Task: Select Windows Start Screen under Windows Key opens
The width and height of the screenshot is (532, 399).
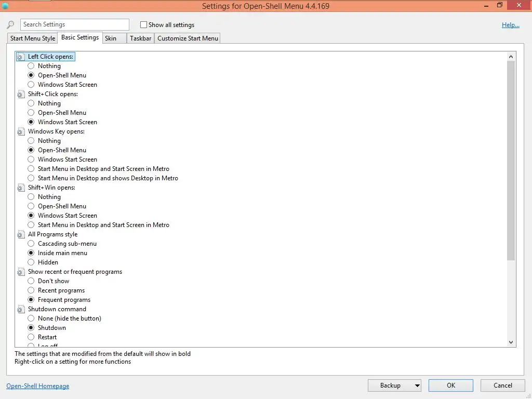Action: tap(31, 159)
